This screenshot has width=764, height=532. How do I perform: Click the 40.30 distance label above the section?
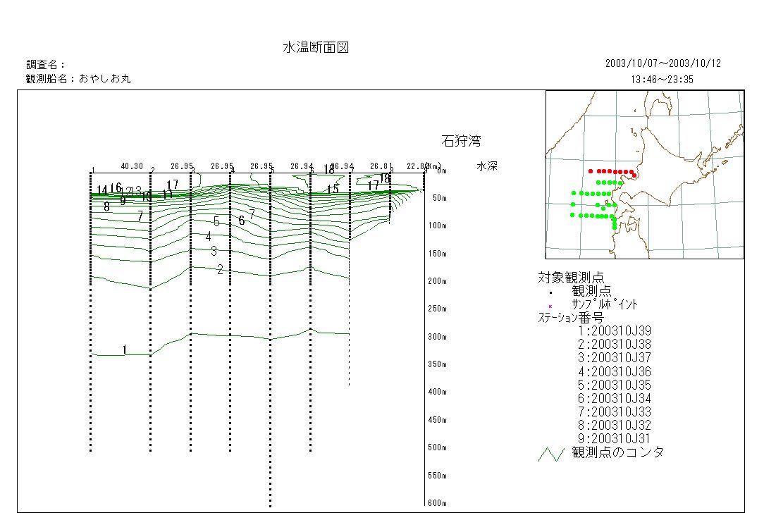pyautogui.click(x=132, y=166)
